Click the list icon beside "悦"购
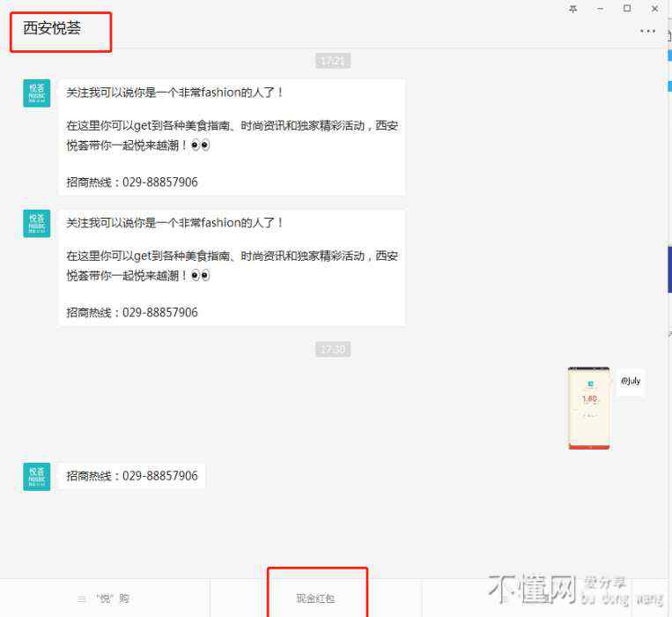 click(82, 599)
